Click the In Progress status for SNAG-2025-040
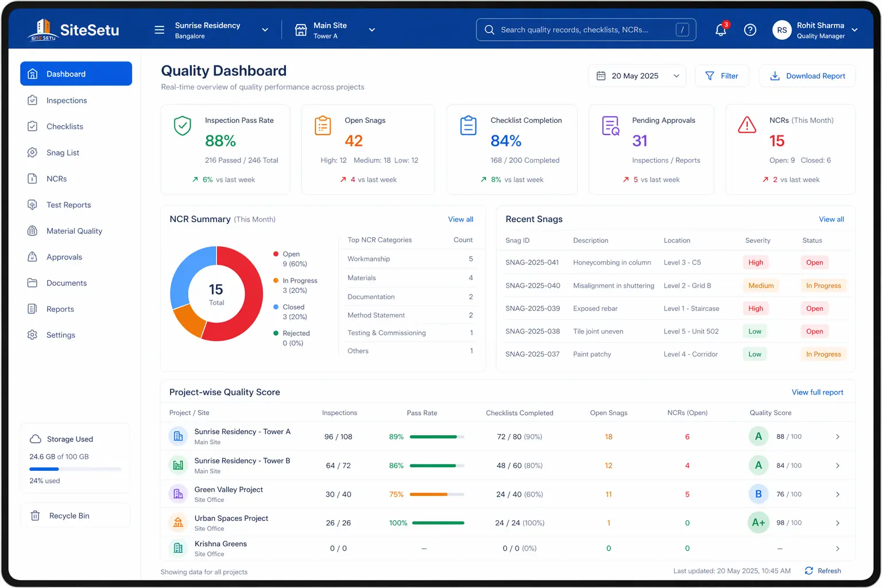This screenshot has width=882, height=588. 823,285
